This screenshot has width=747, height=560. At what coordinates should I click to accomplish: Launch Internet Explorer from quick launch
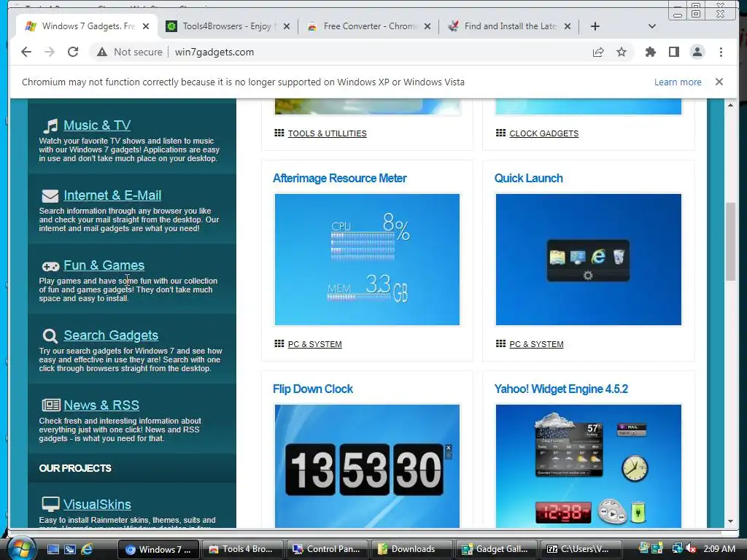pos(87,549)
